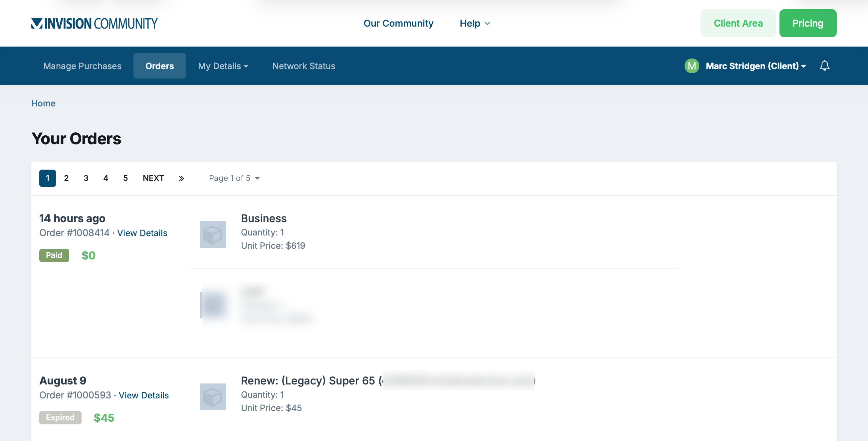Click the Business product box icon
This screenshot has width=868, height=441.
[213, 234]
